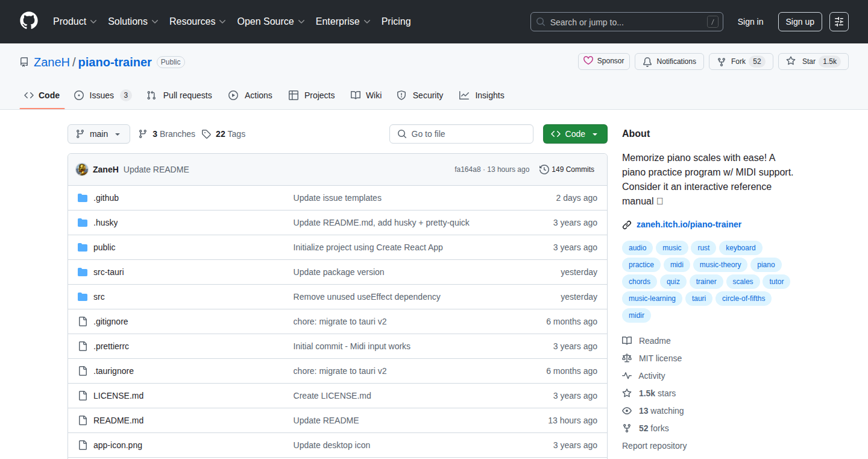Open the zaneh.itch.io/piano-trainer link
This screenshot has width=868, height=459.
coord(689,224)
